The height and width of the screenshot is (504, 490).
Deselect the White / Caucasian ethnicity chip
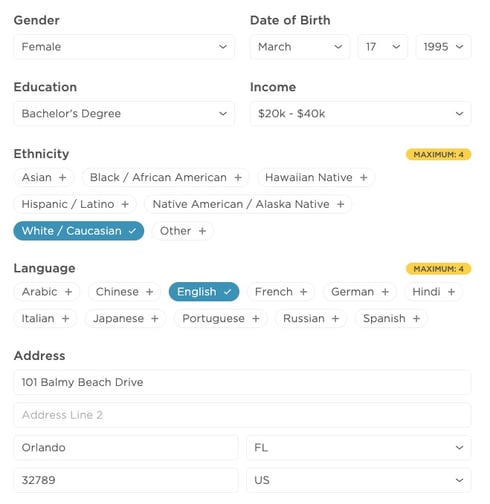79,231
